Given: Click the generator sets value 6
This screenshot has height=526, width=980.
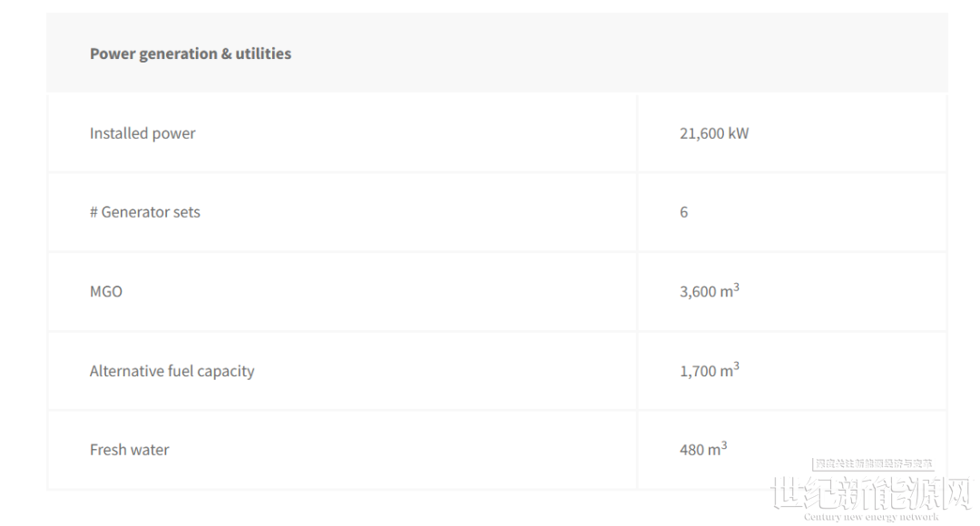Looking at the screenshot, I should coord(684,212).
